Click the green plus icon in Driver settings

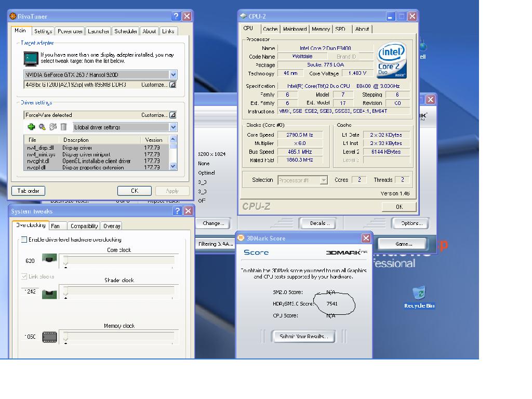[31, 127]
